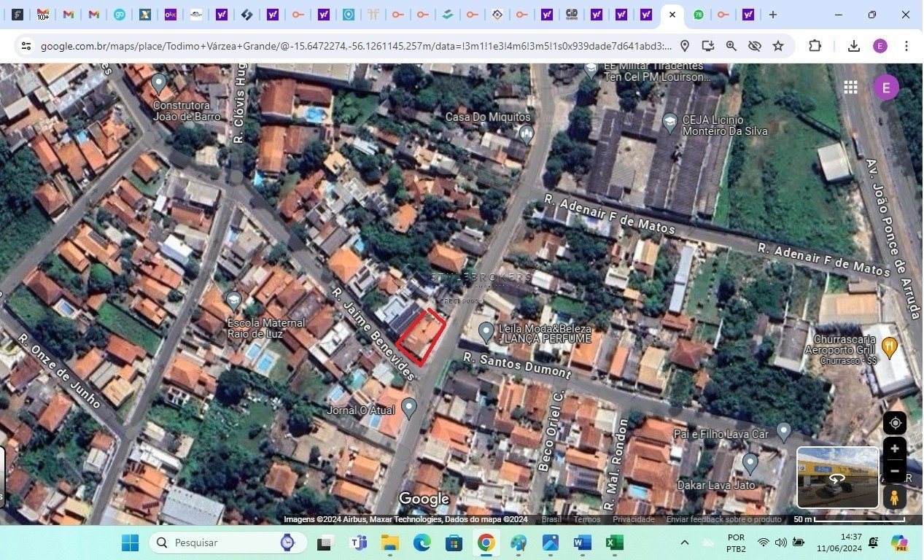Viewport: 924px width, 560px height.
Task: Bookmark this page with the star icon
Action: [778, 46]
